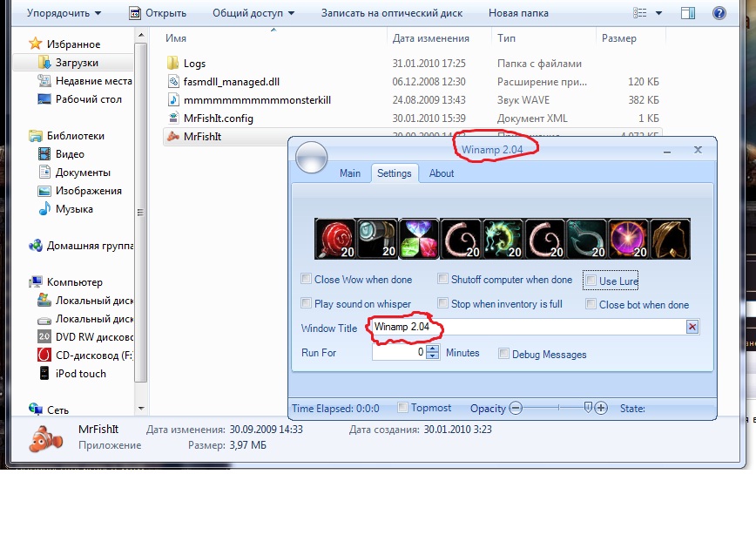Enable the Use Lure checkbox
This screenshot has height=535, width=756.
(591, 281)
